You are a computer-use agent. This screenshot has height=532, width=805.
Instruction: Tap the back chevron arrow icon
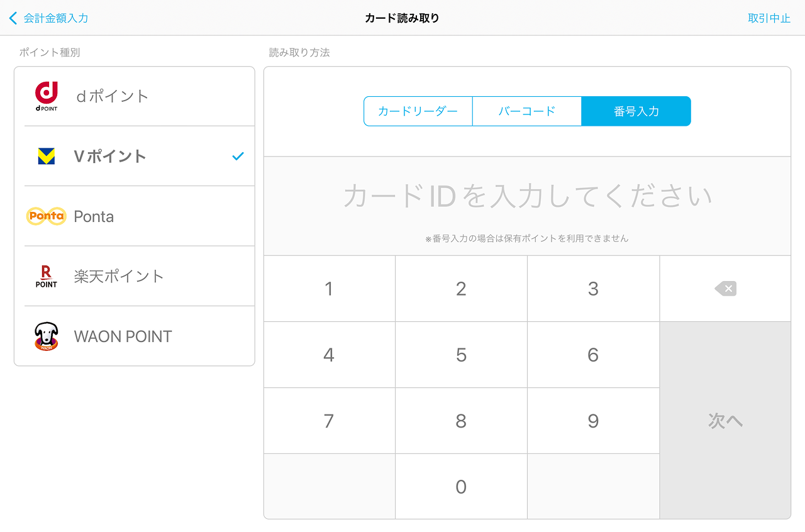(13, 18)
